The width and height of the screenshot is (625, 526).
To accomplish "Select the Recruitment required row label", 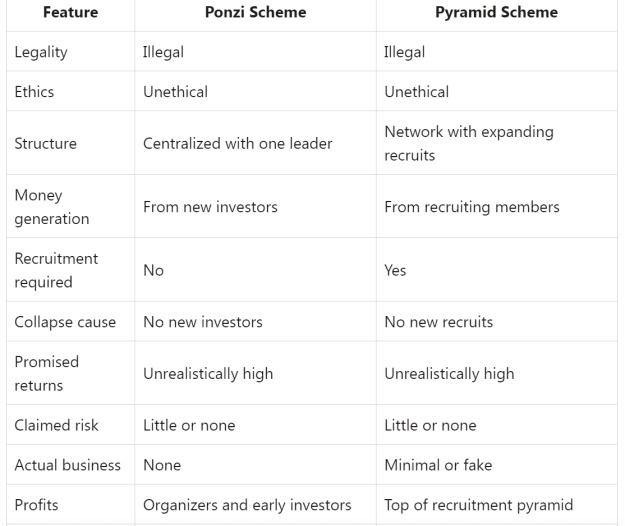I will coord(56,270).
